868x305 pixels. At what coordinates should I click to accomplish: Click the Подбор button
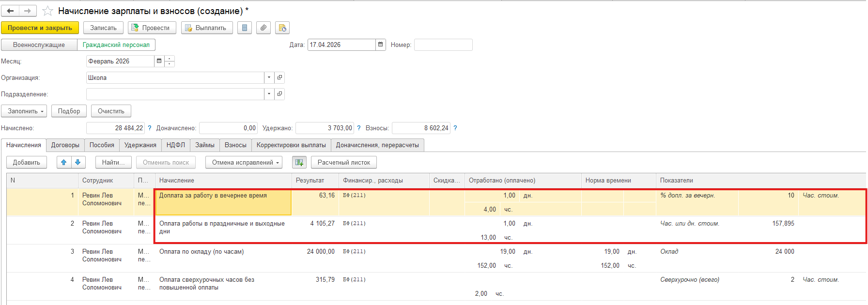(69, 111)
